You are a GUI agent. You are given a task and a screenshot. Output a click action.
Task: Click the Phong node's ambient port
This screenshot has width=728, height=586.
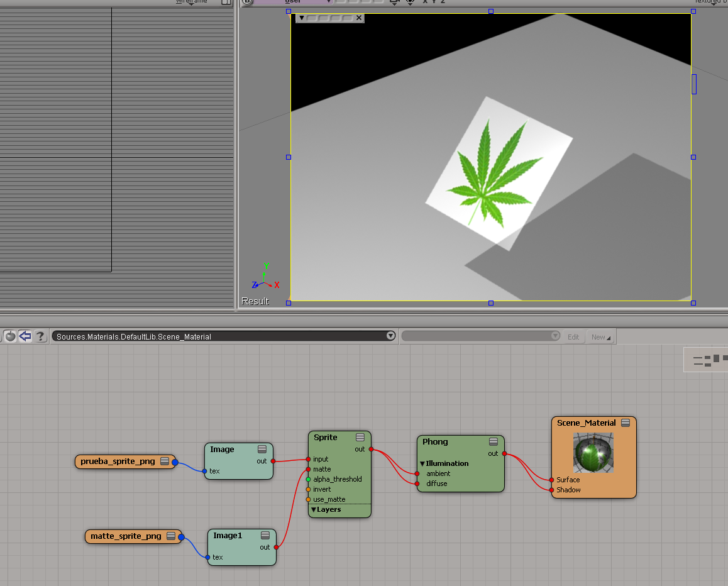coord(417,473)
